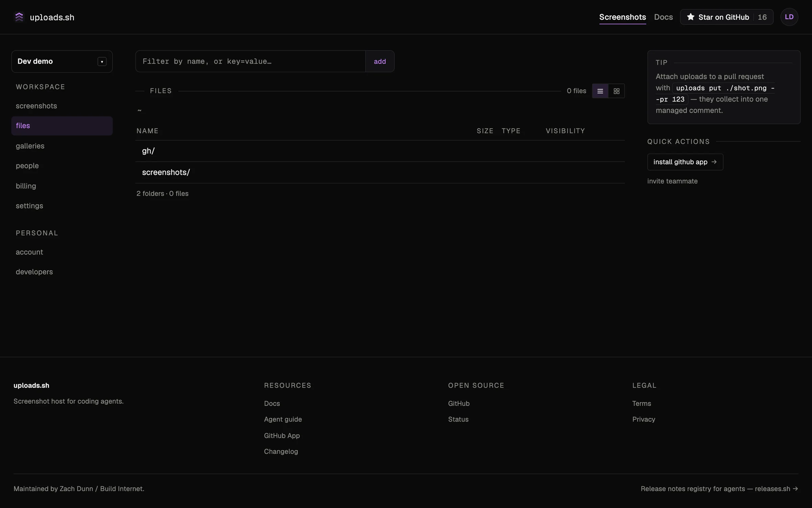Click the uploads.sh logo icon
812x508 pixels.
[19, 17]
